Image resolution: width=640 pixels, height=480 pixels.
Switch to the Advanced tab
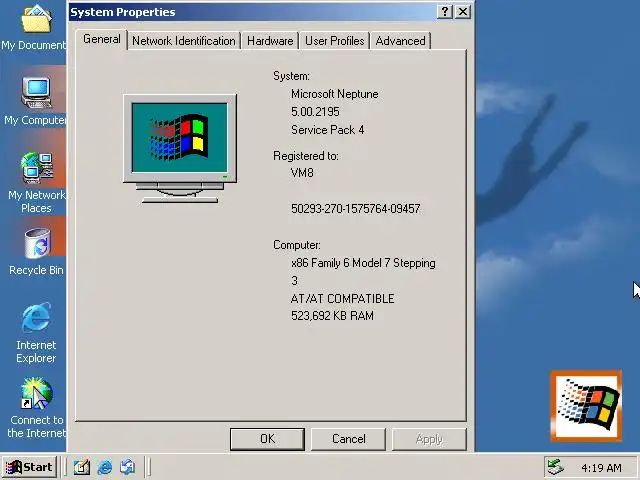click(400, 41)
